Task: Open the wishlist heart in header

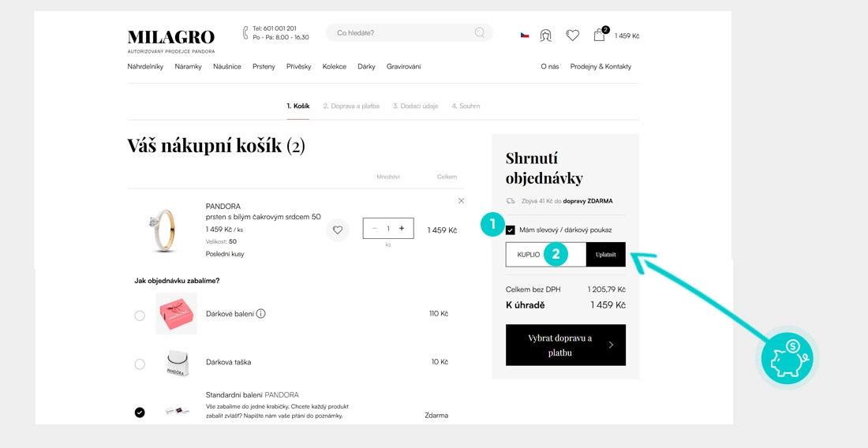Action: point(573,35)
